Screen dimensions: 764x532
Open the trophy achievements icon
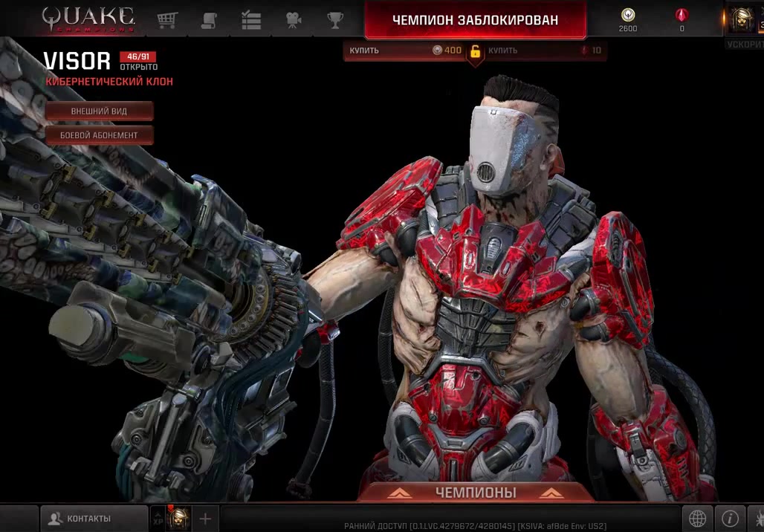tap(335, 20)
